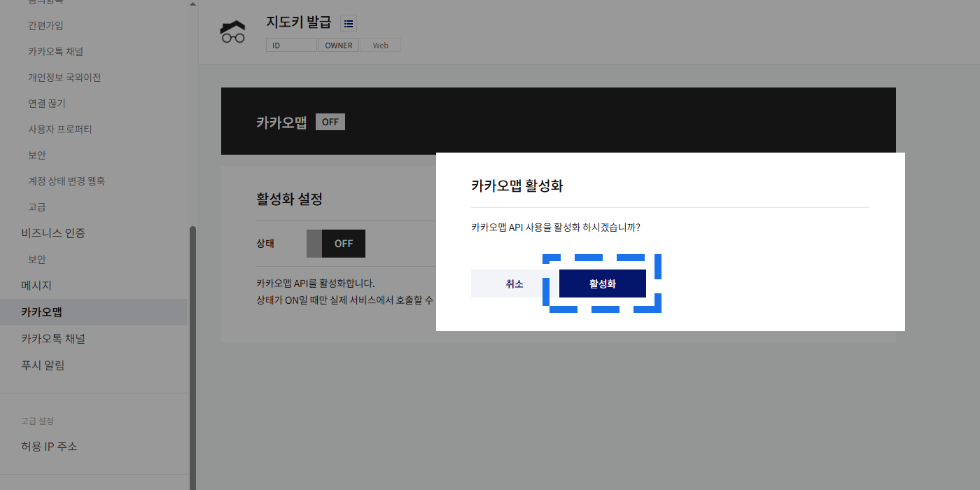
Task: Click the text 카카오맵 API 사용을 활성화 하시겠습니까?
Action: point(556,227)
